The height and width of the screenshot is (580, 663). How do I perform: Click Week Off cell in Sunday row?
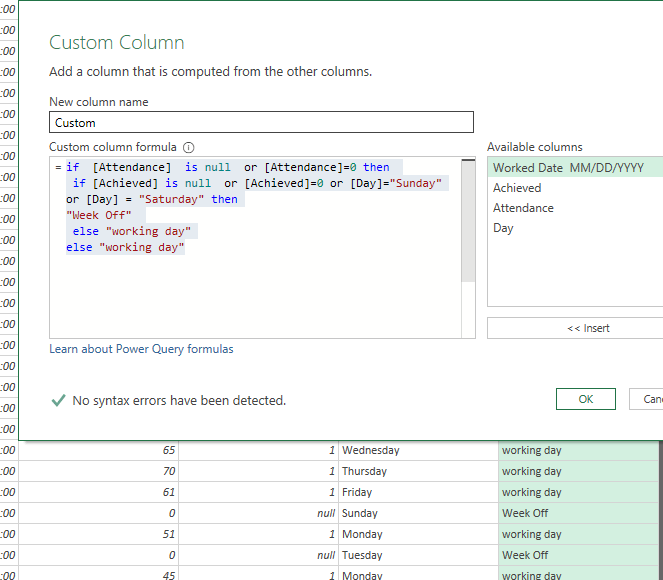(x=578, y=513)
